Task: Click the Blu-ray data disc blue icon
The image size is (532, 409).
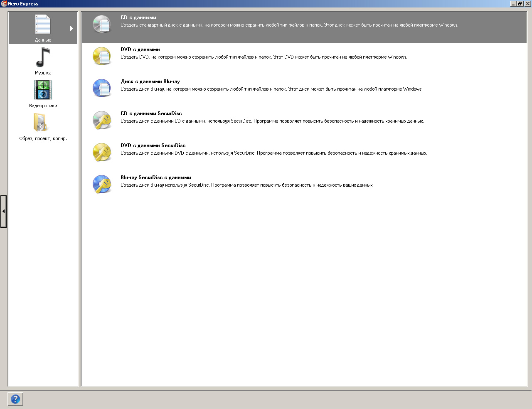Action: tap(102, 88)
